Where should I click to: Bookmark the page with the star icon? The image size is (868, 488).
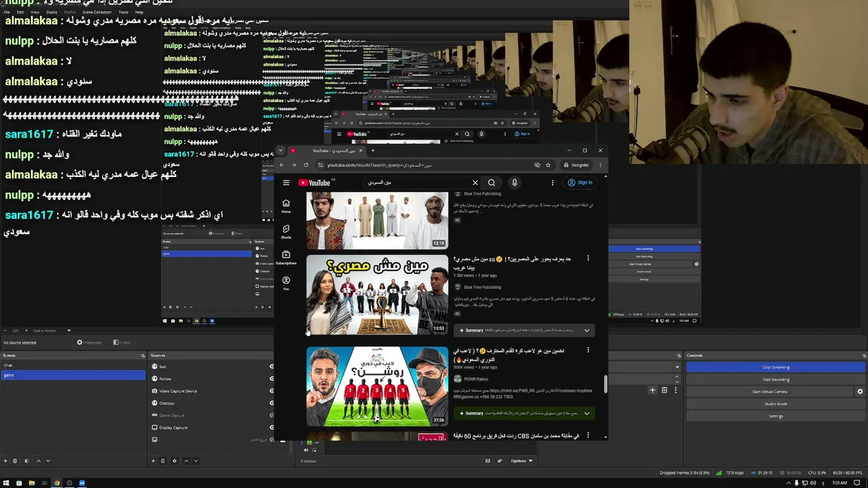pyautogui.click(x=548, y=165)
